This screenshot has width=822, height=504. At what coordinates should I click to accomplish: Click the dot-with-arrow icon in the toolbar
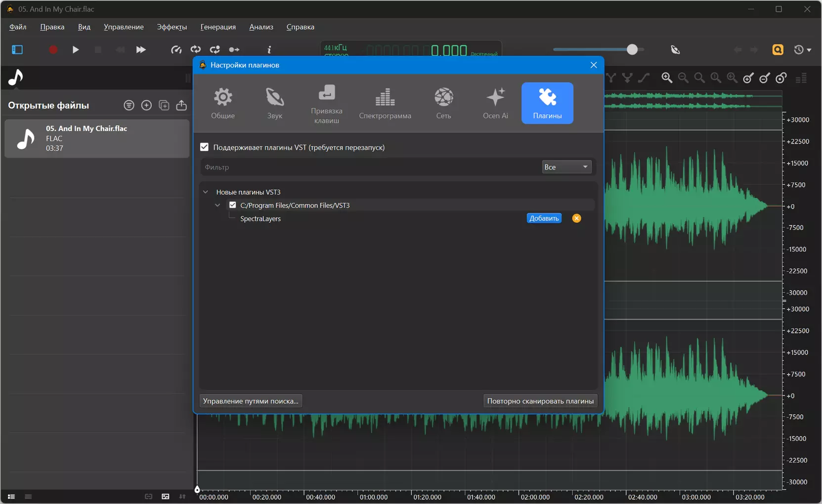click(x=234, y=49)
